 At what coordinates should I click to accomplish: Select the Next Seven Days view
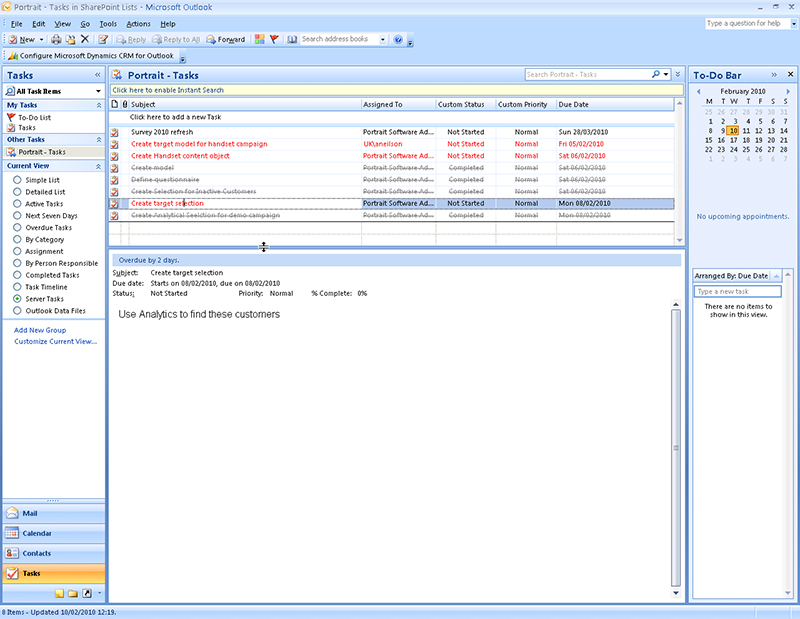pos(45,216)
